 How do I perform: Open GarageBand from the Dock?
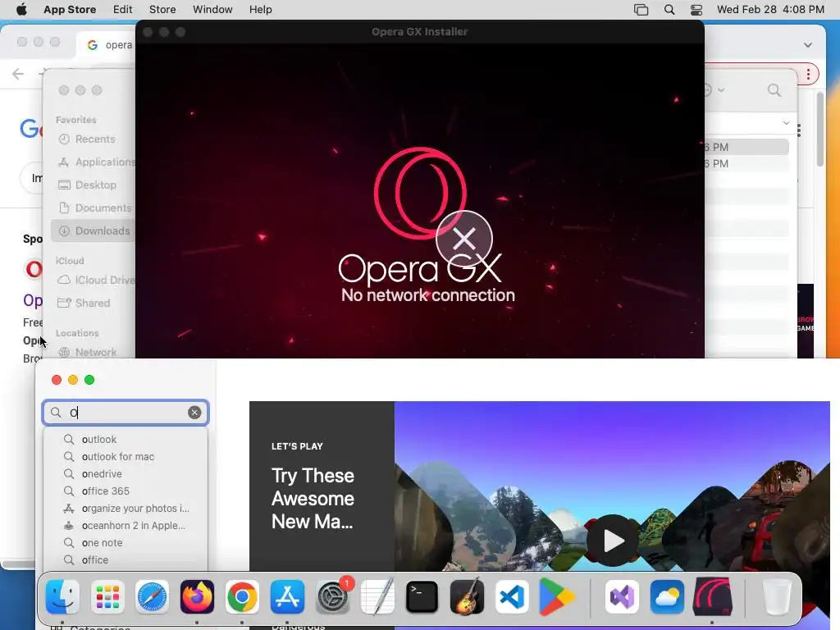467,597
